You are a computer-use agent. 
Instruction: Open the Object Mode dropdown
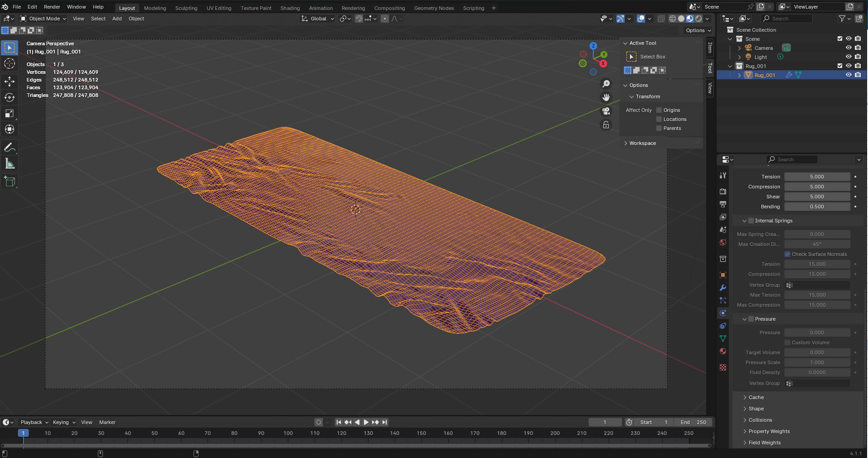[44, 19]
